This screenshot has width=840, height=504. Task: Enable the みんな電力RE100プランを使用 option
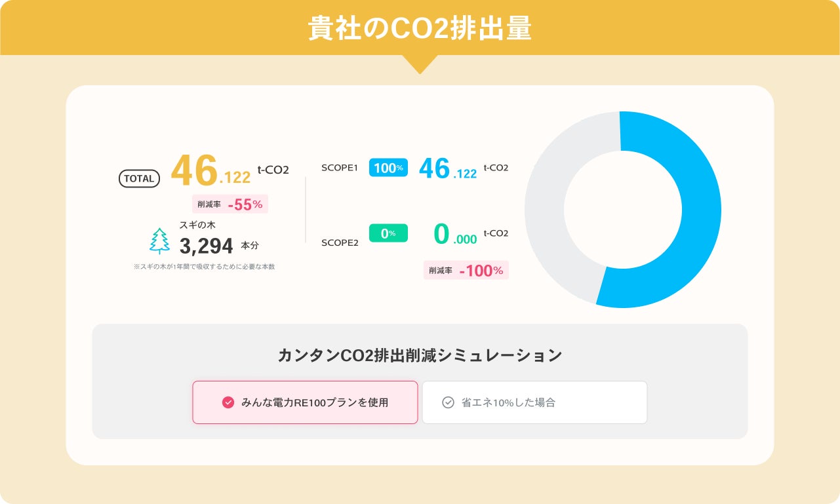pyautogui.click(x=305, y=402)
